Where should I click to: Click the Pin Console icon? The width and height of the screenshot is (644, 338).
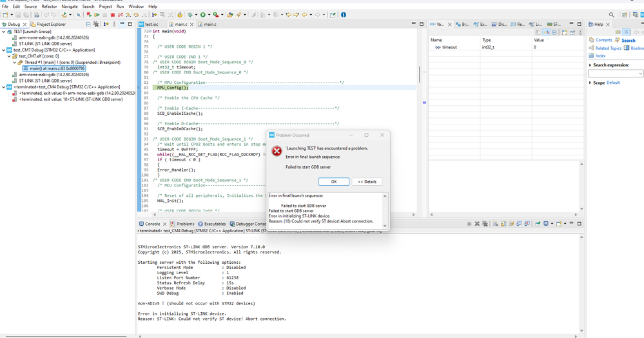[x=537, y=224]
